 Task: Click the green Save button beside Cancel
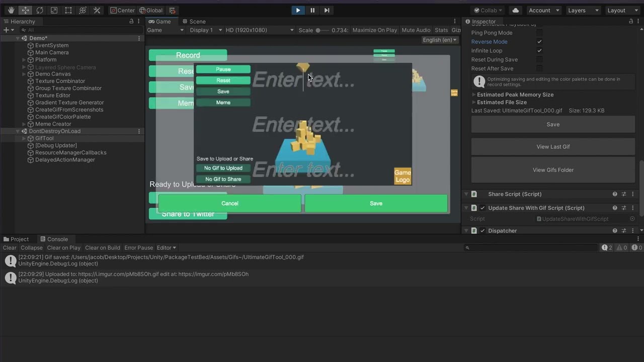click(376, 204)
